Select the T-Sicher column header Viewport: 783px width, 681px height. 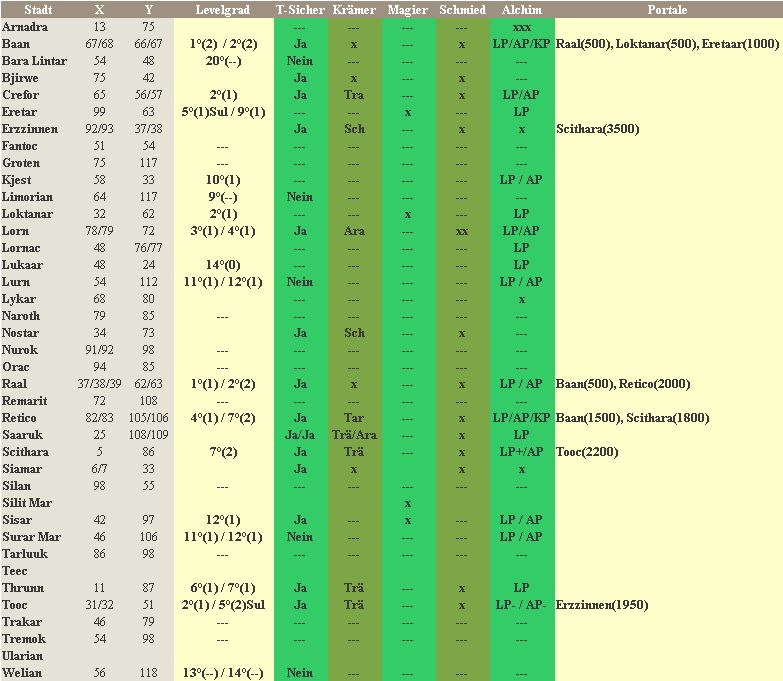pyautogui.click(x=300, y=9)
